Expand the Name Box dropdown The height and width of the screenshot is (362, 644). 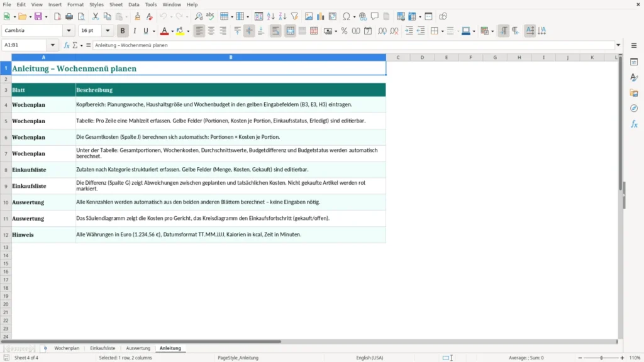point(53,45)
